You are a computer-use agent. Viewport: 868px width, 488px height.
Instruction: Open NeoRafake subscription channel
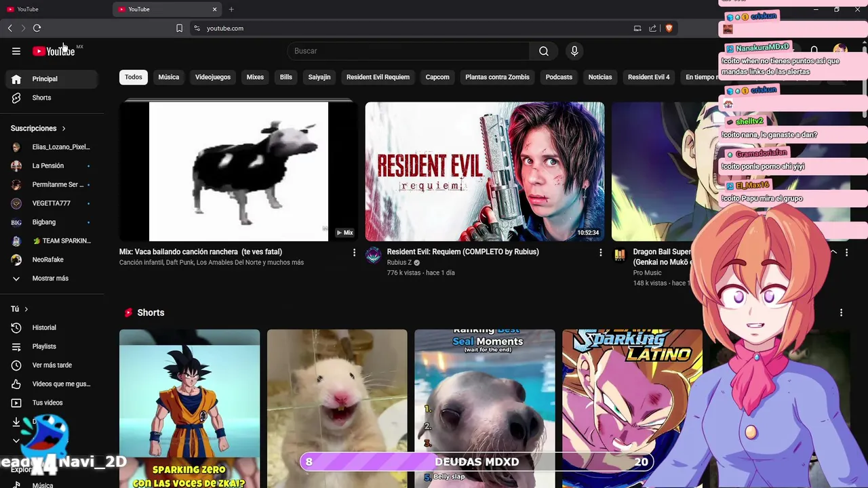(x=52, y=260)
